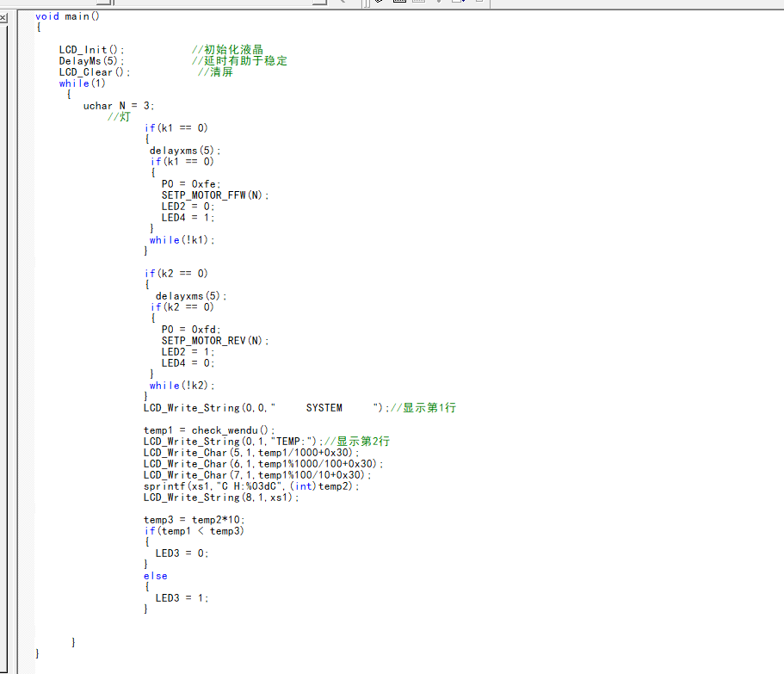The height and width of the screenshot is (674, 784).
Task: Click the 'LED3 = 1;' line
Action: tap(182, 598)
